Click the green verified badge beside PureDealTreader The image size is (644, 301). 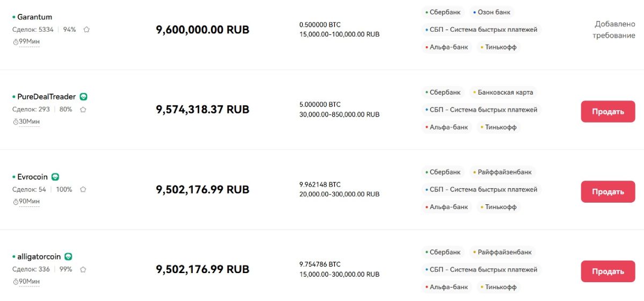pyautogui.click(x=84, y=97)
